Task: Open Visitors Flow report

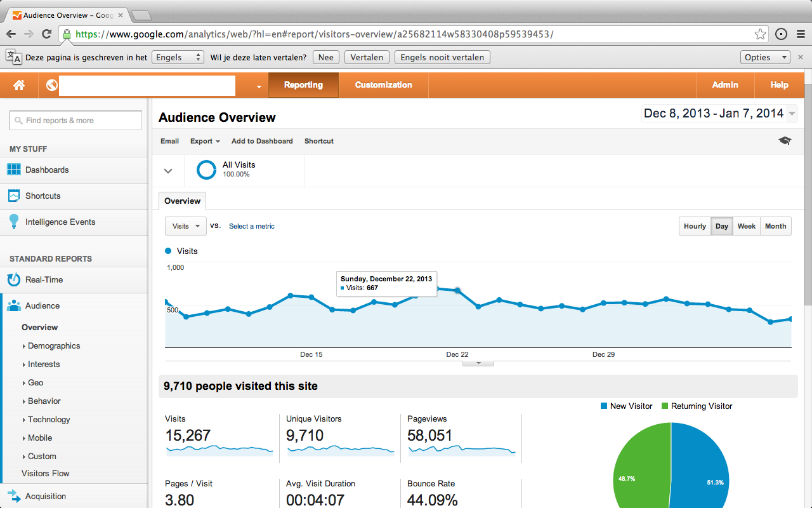Action: (x=46, y=473)
